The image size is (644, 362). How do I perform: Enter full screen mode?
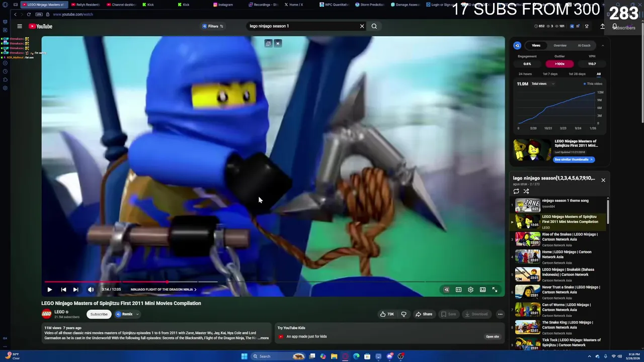tap(495, 290)
